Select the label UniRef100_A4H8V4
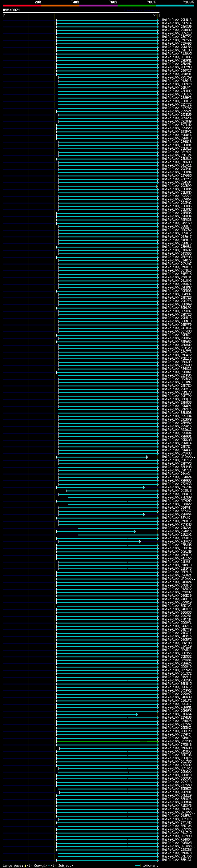 click(177, 582)
